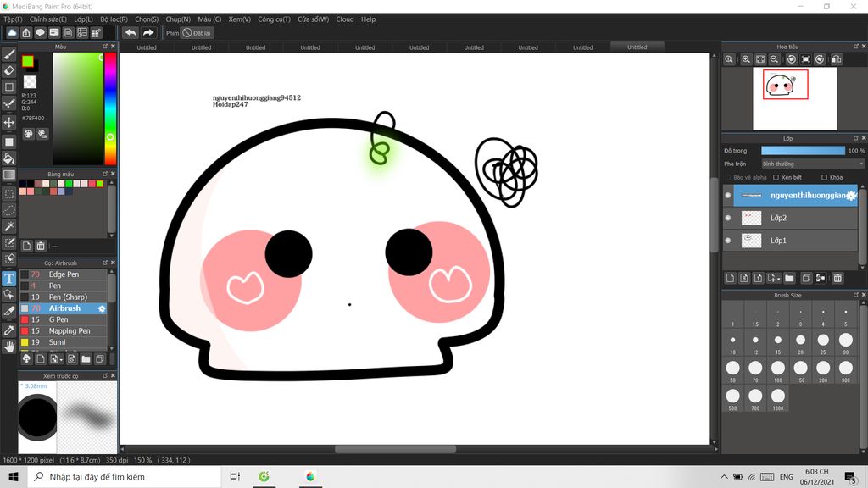Click zoom out icon in navigator
Viewport: 868px width, 488px height.
[775, 59]
